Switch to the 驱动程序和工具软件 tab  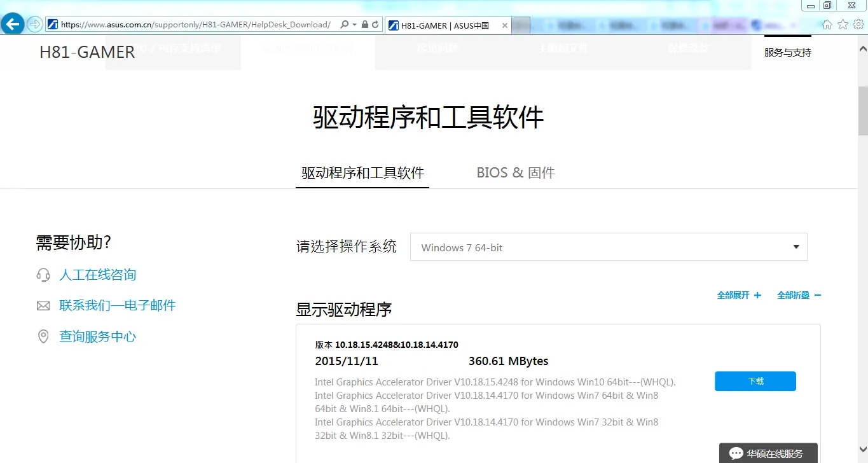point(362,173)
